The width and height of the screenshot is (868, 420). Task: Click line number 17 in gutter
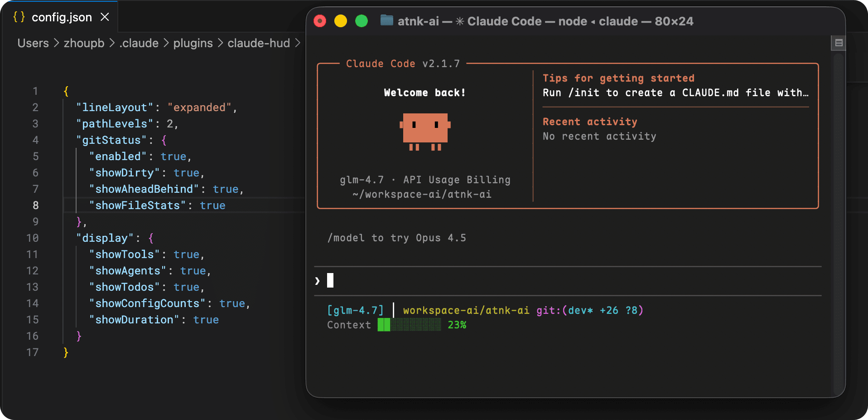pyautogui.click(x=32, y=352)
